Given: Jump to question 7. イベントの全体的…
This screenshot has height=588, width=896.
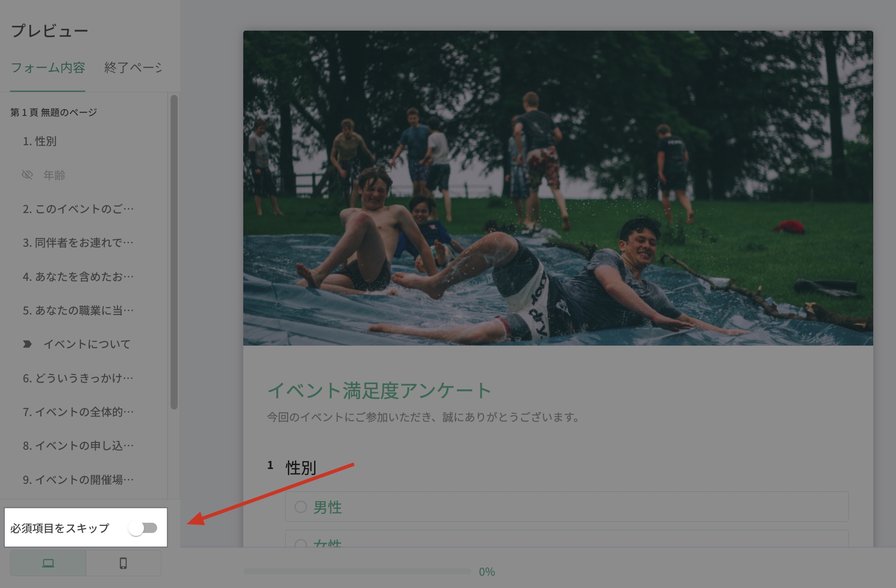Looking at the screenshot, I should 78,412.
